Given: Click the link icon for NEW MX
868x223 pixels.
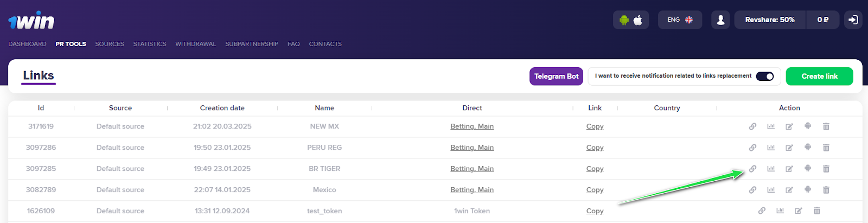Looking at the screenshot, I should point(752,126).
